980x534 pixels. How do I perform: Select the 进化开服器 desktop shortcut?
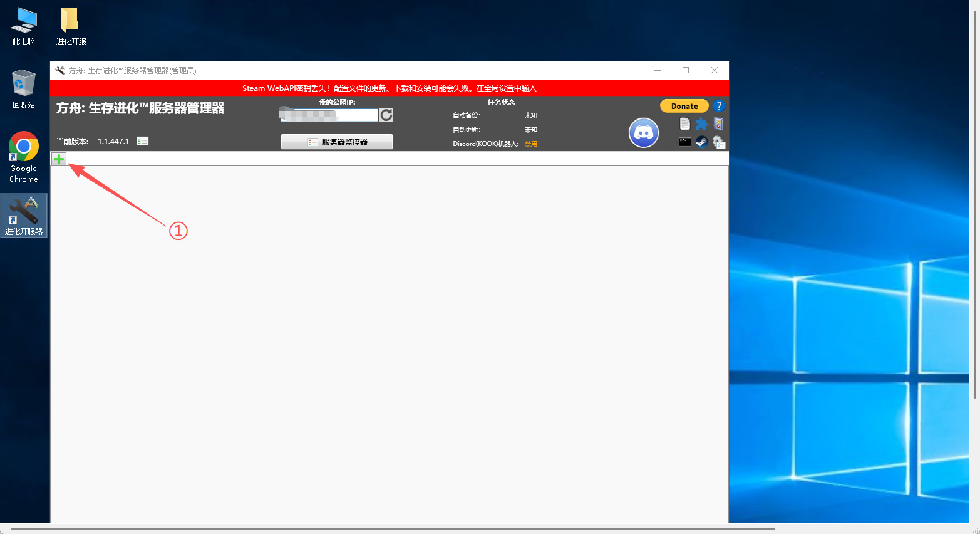tap(24, 216)
